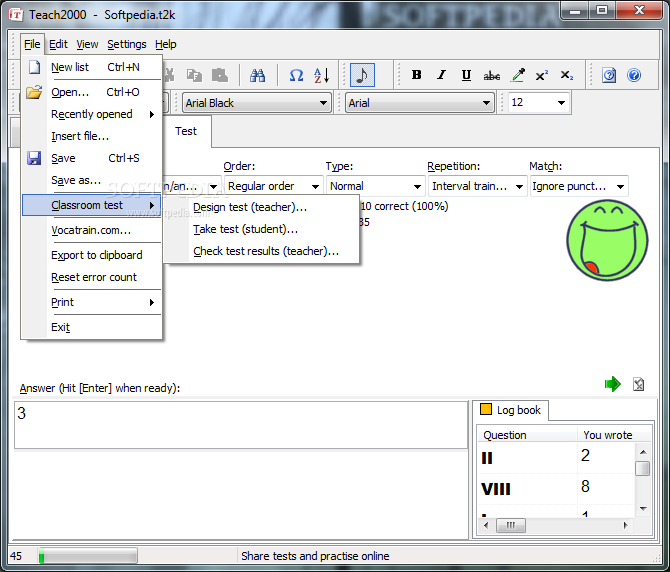Screen dimensions: 670x572
Task: Apply Underline formatting
Action: tap(466, 75)
